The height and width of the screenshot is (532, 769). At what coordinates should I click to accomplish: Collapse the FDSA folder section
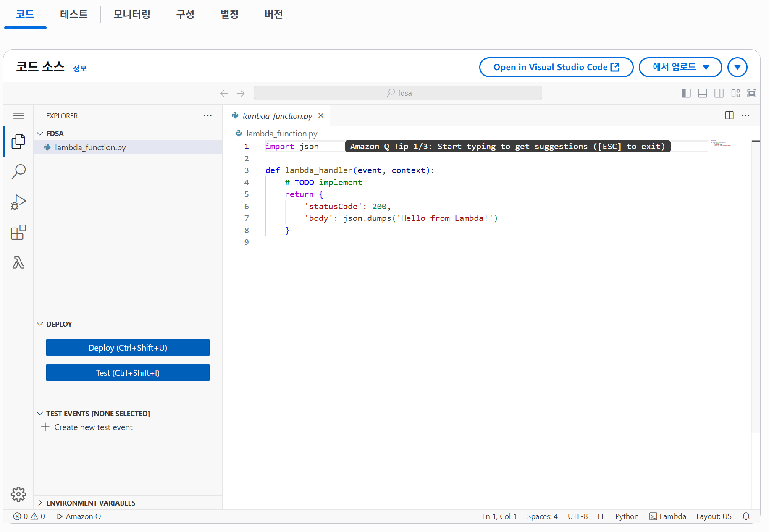[128, 134]
